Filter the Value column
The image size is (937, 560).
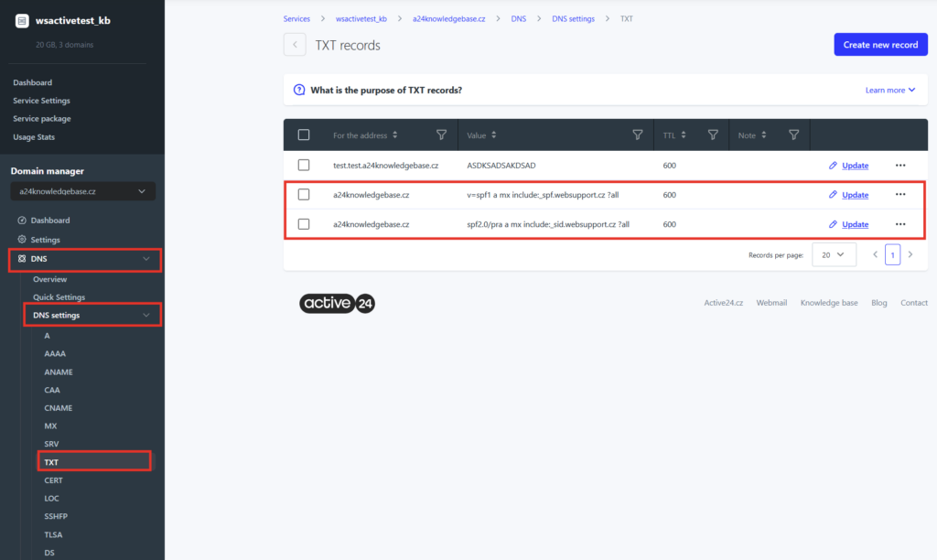click(638, 135)
